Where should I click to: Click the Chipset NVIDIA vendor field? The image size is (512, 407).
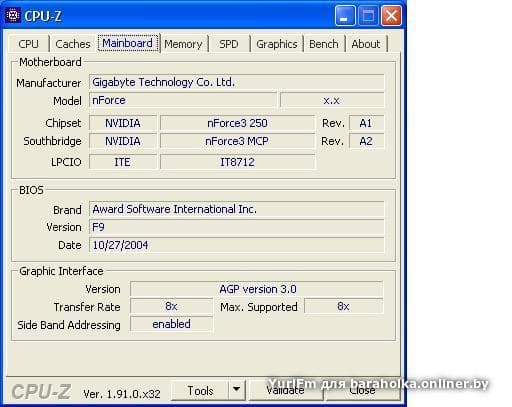pos(123,123)
